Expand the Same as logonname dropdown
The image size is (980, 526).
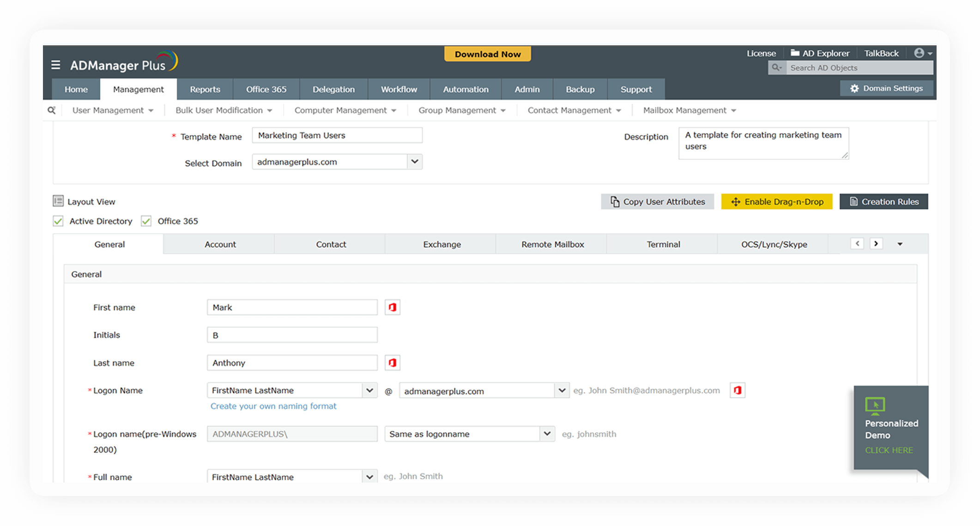(x=547, y=434)
